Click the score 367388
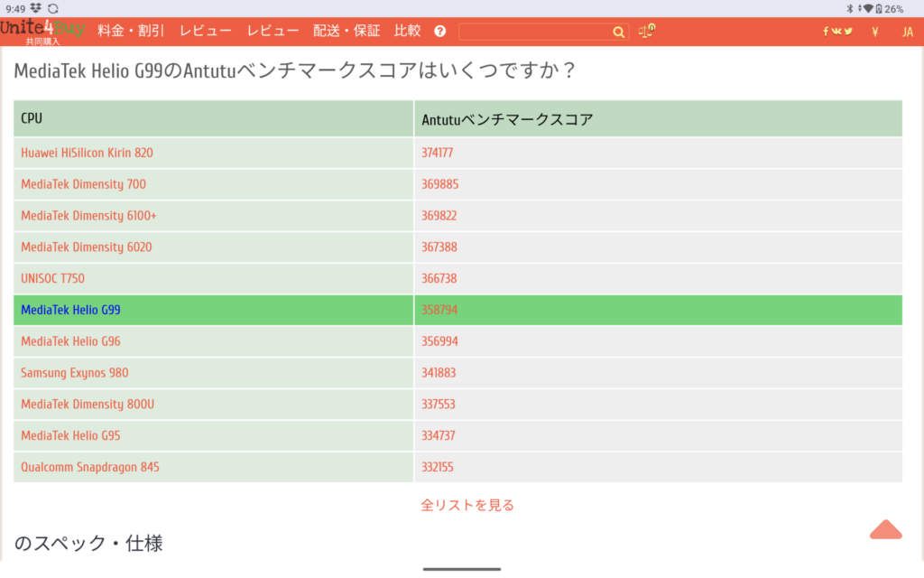Image resolution: width=924 pixels, height=578 pixels. pyautogui.click(x=439, y=247)
